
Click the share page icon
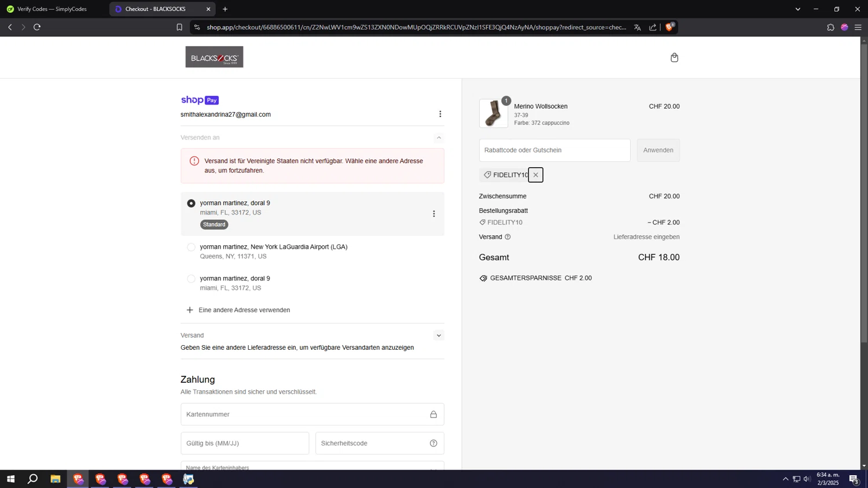(x=653, y=27)
